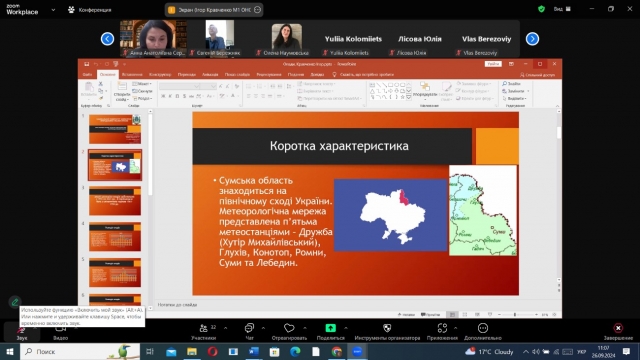Open the Word app in the taskbar
640x360 pixels.
coord(253,351)
